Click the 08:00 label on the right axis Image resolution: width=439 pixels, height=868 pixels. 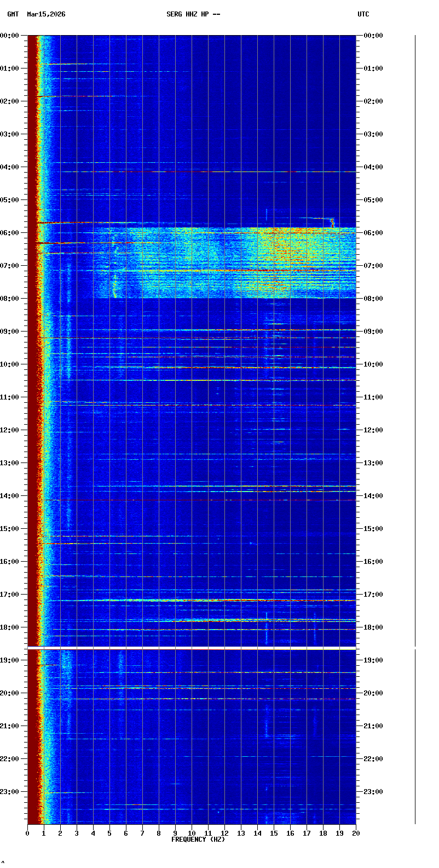click(373, 299)
